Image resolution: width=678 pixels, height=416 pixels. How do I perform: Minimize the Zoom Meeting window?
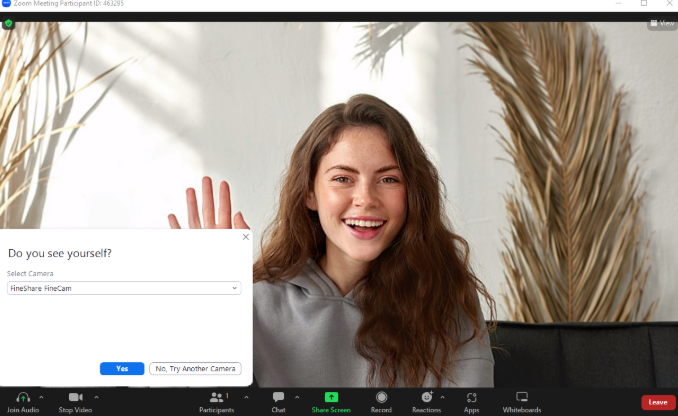(618, 3)
